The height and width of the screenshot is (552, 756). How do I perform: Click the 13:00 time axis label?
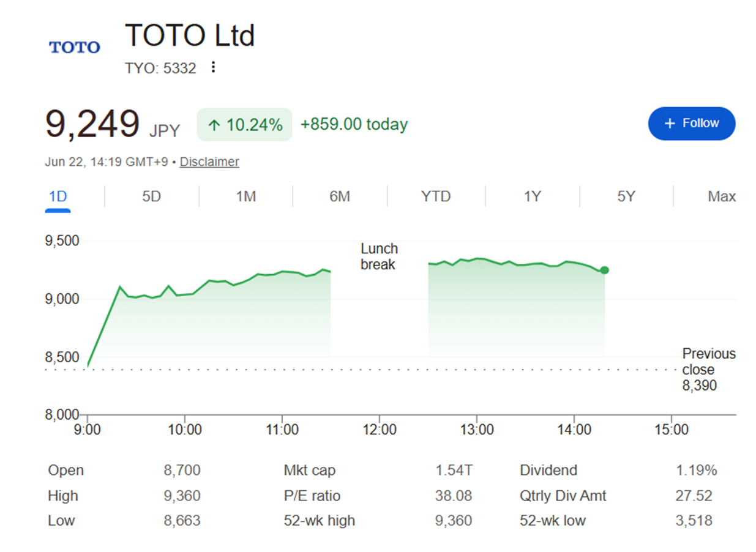click(x=477, y=430)
